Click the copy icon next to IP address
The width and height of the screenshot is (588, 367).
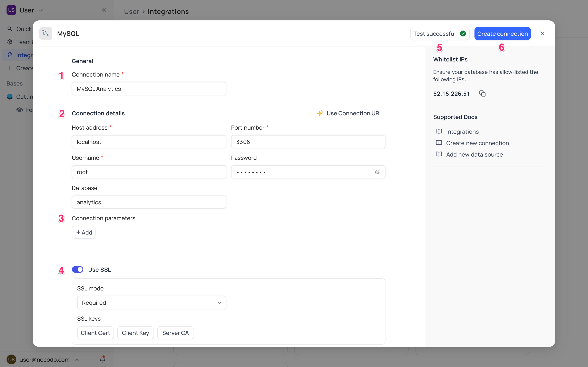(x=482, y=93)
